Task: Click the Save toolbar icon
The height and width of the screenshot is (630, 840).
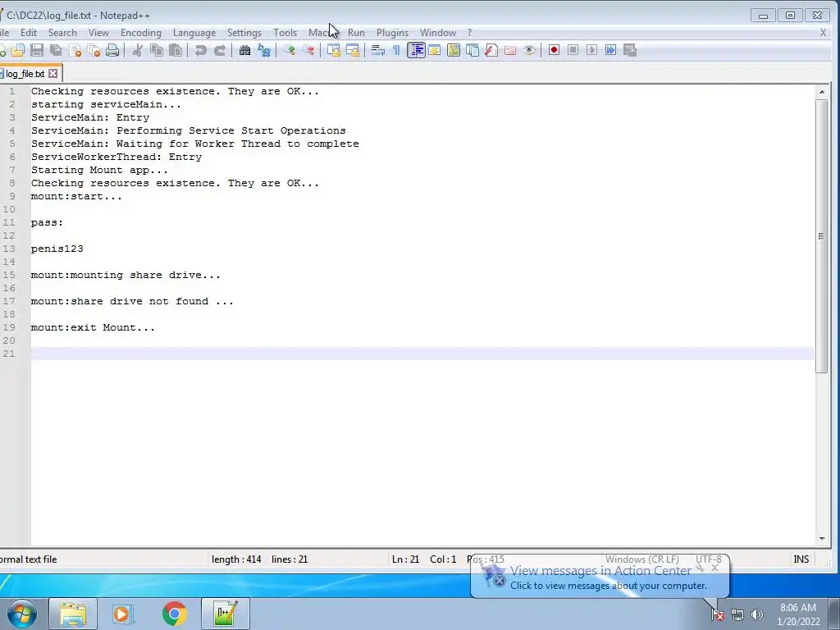Action: [x=36, y=50]
